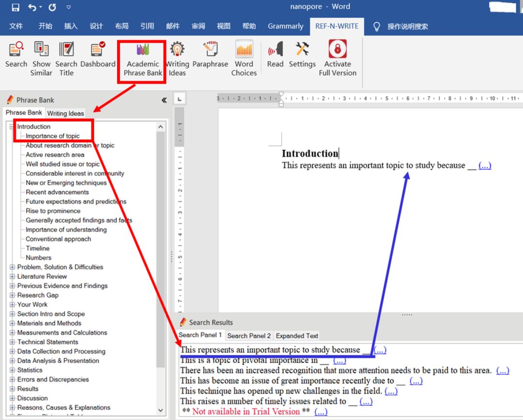Screen dimensions: 523x420
Task: Select Active research area tree item
Action: 55,155
